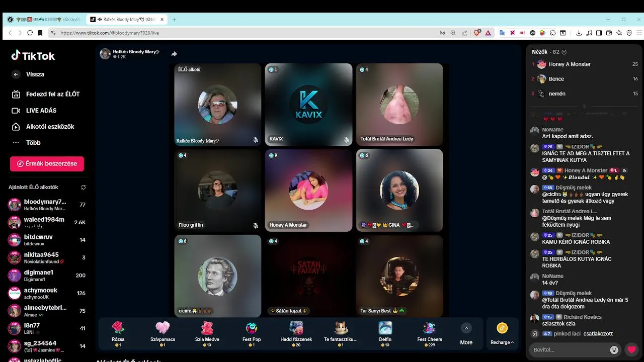This screenshot has width=644, height=362.
Task: Open a new browser tab
Action: pyautogui.click(x=175, y=19)
